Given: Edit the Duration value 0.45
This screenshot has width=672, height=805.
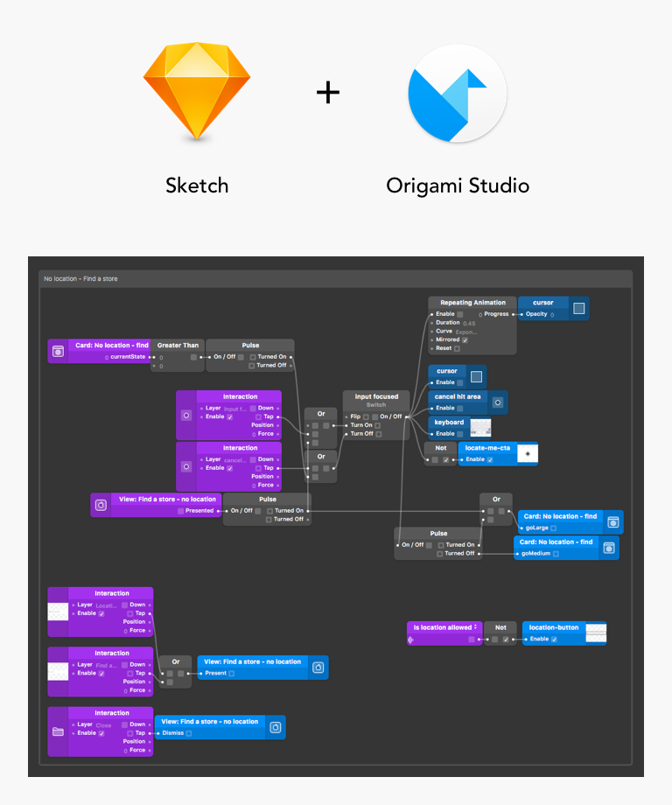Looking at the screenshot, I should [469, 324].
